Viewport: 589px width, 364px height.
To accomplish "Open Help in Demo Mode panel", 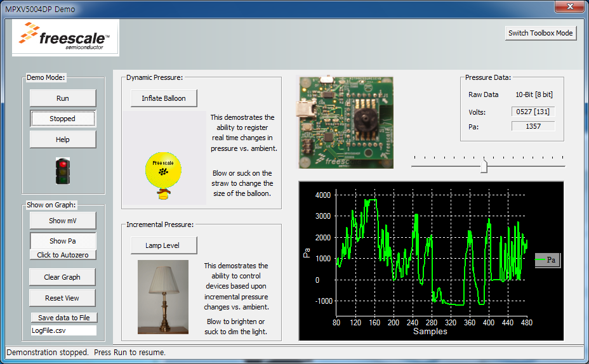I will (x=63, y=140).
